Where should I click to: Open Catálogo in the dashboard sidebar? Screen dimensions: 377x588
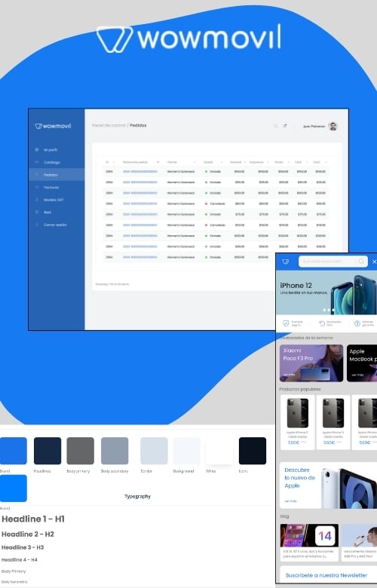[52, 162]
